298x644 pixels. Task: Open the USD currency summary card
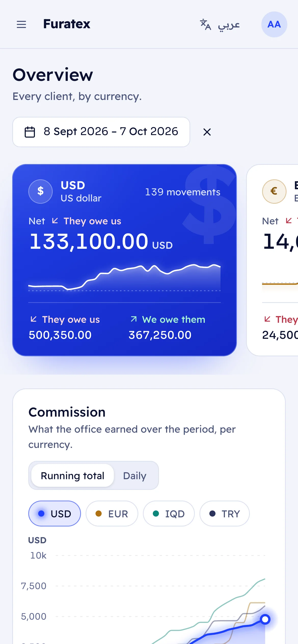125,260
